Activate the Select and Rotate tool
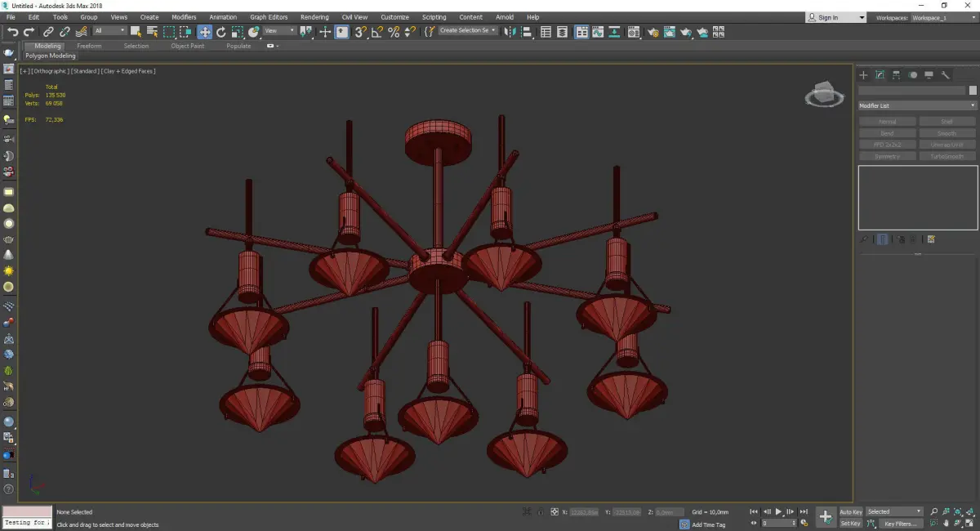980x531 pixels. (220, 32)
